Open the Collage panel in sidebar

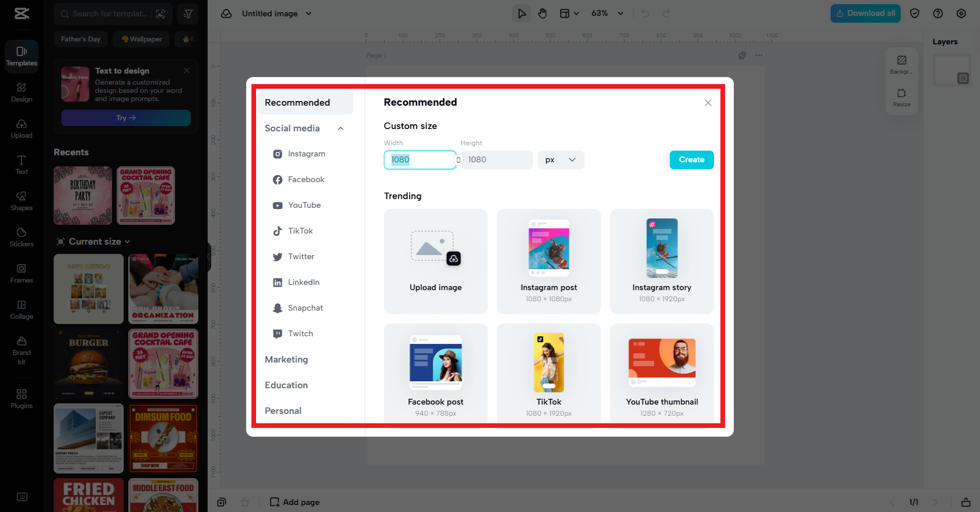point(22,310)
